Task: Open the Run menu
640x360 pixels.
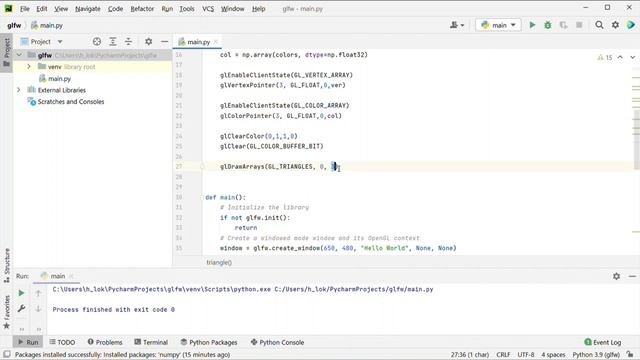Action: 167,9
